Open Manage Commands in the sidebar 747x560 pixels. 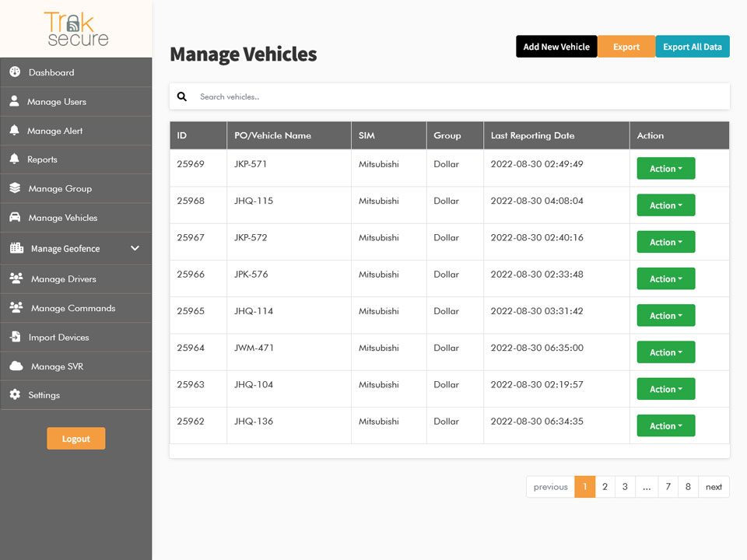click(73, 308)
